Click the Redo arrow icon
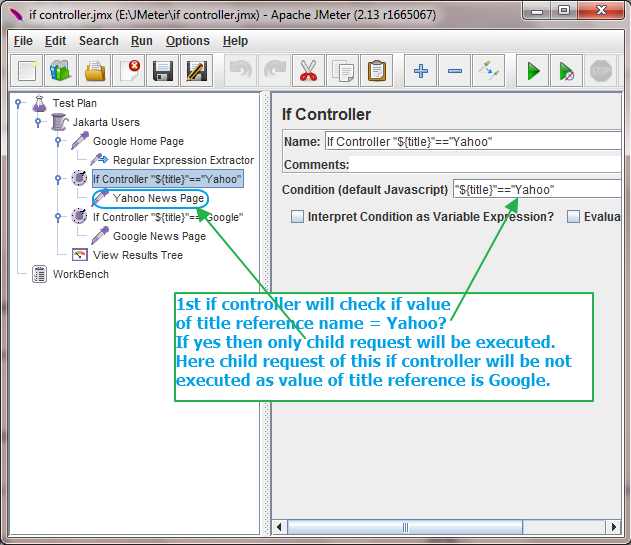Viewport: 631px width, 545px height. pos(274,71)
